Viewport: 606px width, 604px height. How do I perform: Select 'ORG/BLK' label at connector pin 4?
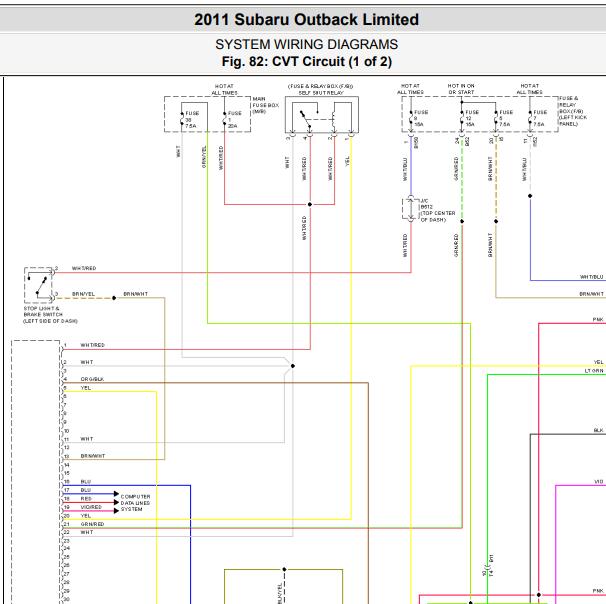point(92,379)
